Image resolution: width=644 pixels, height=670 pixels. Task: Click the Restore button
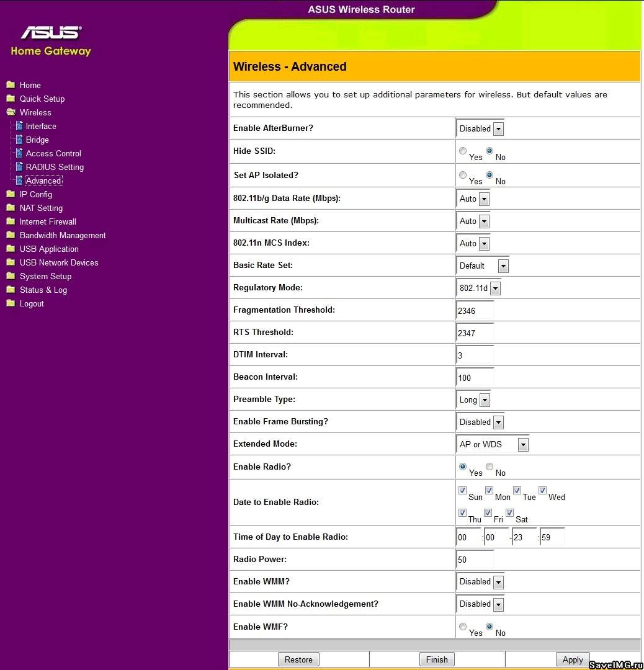point(298,659)
